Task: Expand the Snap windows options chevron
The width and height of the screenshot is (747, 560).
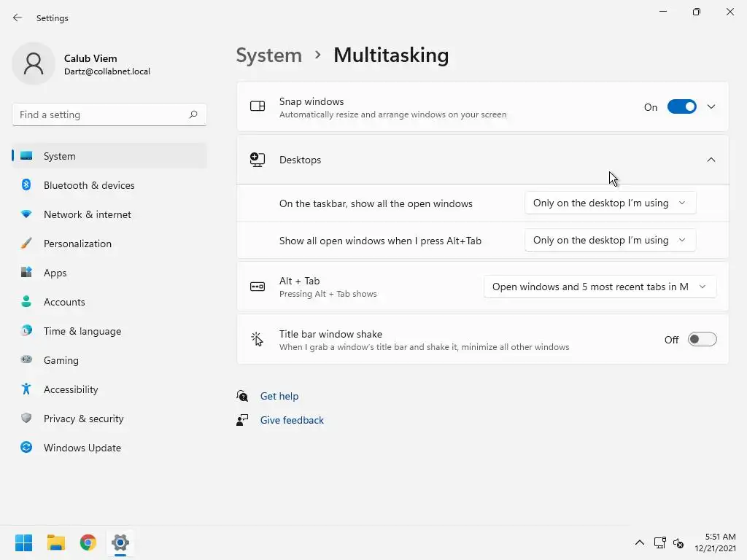Action: (x=711, y=107)
